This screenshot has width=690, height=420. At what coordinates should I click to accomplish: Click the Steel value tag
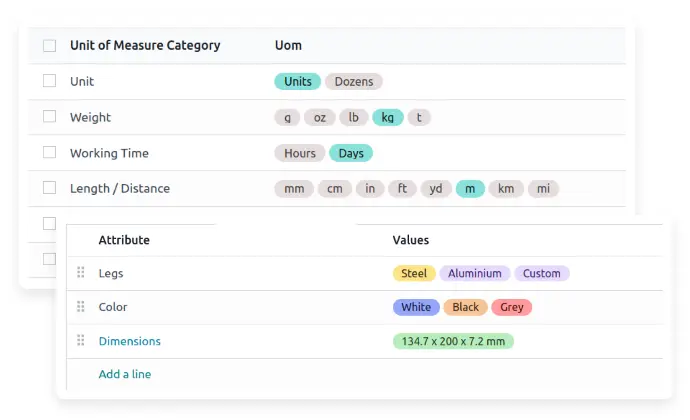413,273
